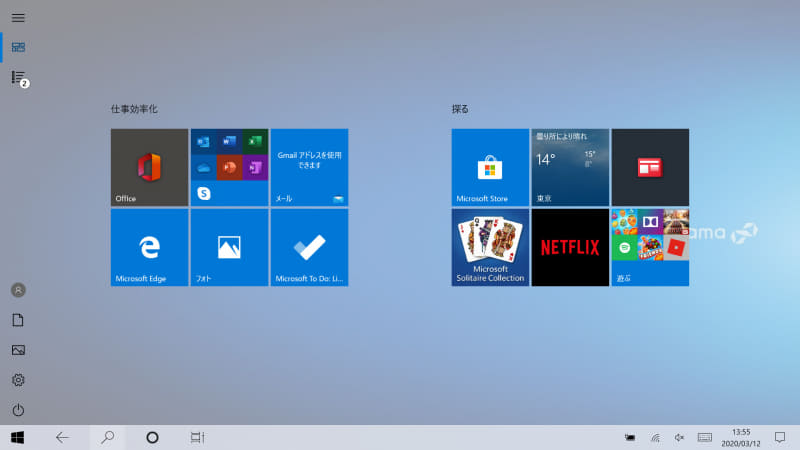Launch OneNote from the Office apps tile
This screenshot has height=450, width=800.
pyautogui.click(x=255, y=168)
